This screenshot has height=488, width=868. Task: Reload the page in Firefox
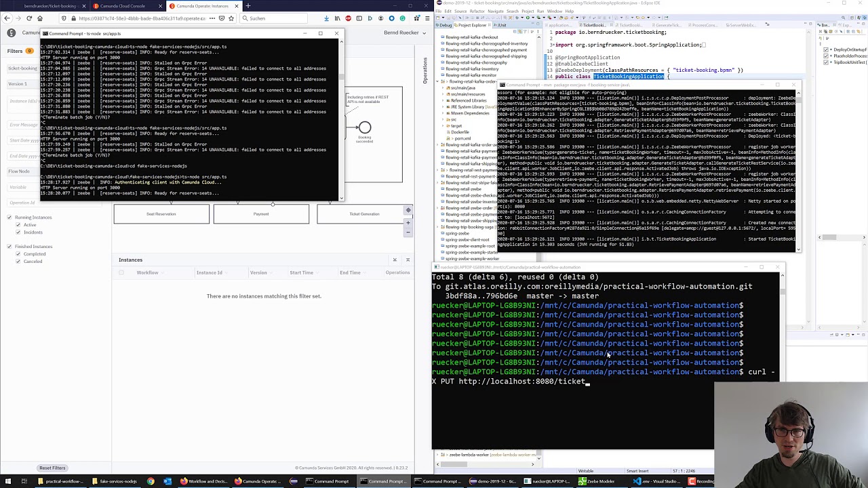[29, 18]
